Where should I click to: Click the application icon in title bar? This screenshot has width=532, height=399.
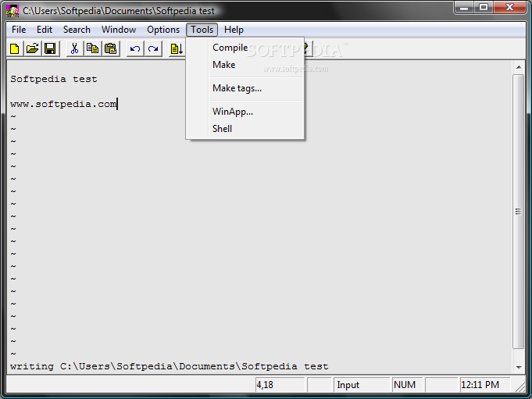click(x=12, y=11)
